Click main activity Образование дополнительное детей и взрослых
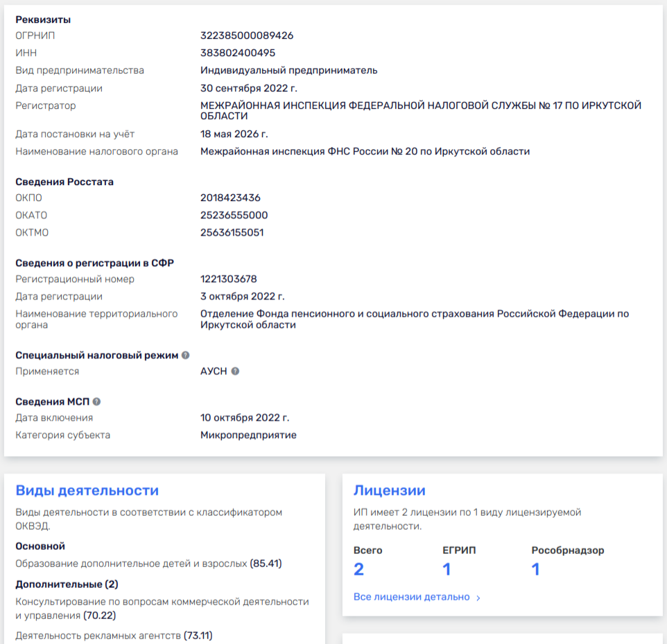667x644 pixels. point(148,564)
